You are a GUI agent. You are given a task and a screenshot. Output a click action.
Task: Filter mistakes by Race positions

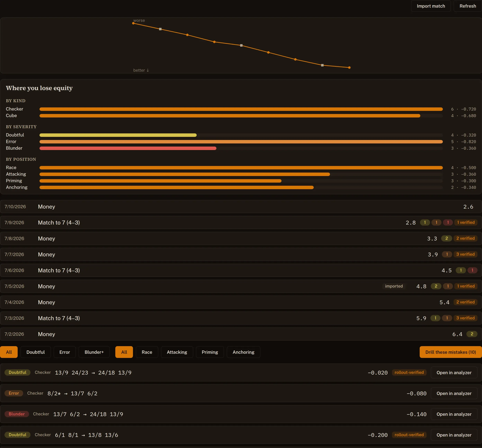click(x=147, y=352)
